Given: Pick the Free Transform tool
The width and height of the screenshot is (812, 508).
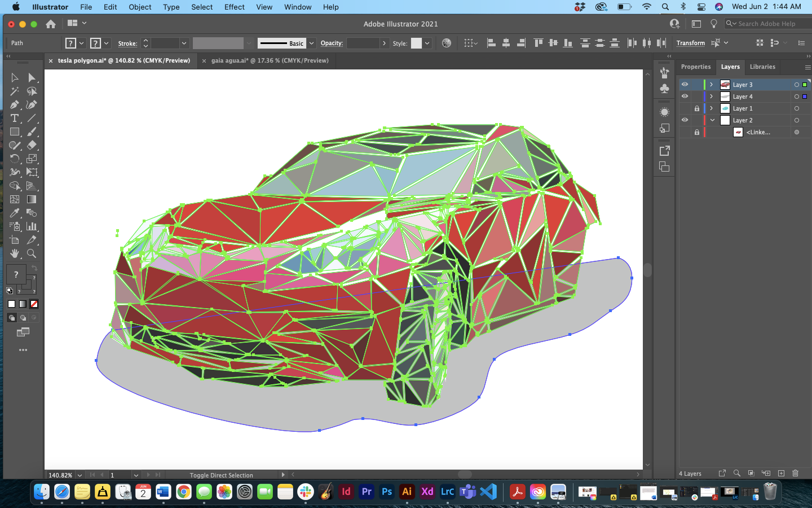Looking at the screenshot, I should point(32,172).
